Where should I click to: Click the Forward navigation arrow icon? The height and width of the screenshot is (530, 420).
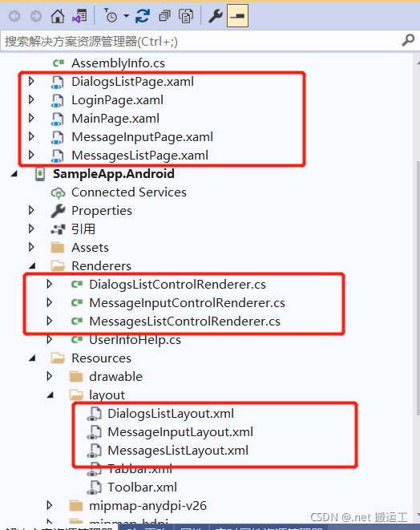coord(36,16)
